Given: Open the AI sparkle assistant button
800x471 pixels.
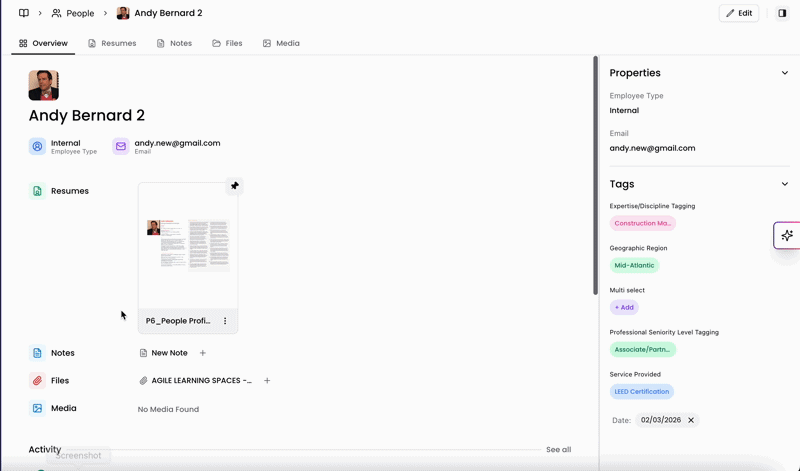Looking at the screenshot, I should coord(787,235).
